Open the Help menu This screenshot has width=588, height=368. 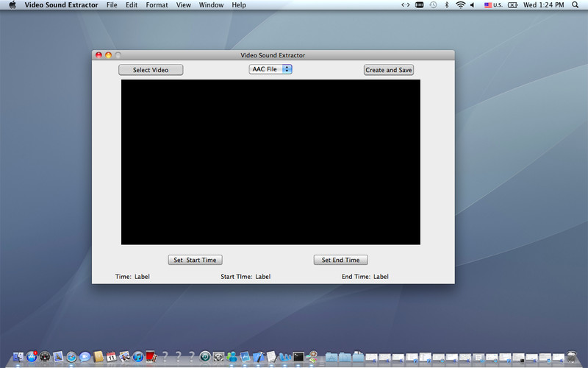(x=239, y=5)
